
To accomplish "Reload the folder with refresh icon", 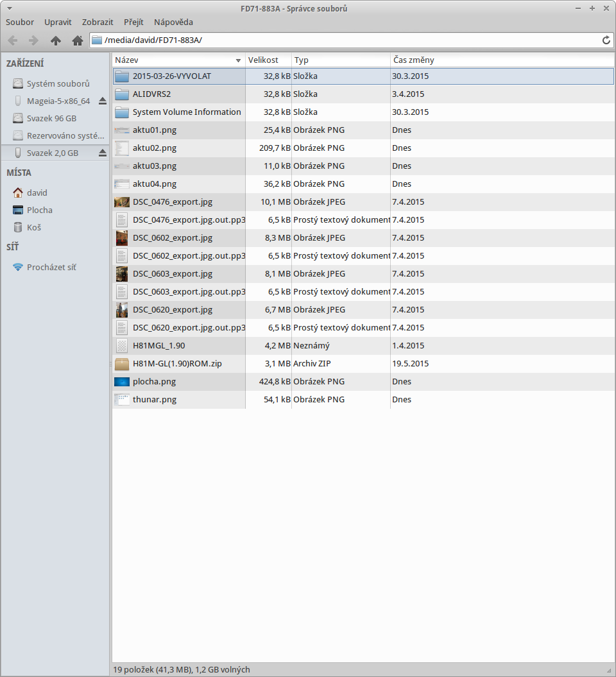I will tap(606, 40).
